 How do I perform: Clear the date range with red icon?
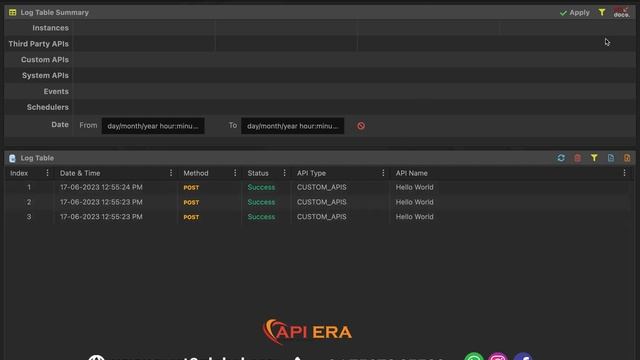pyautogui.click(x=361, y=126)
